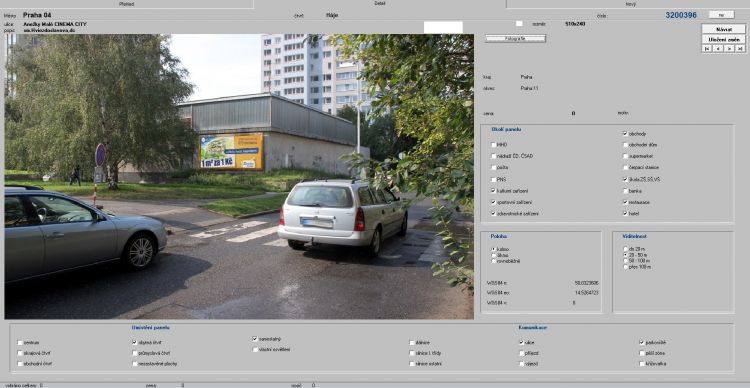Screen dimensions: 750x388
Task: Uncheck the ulice checkbox
Action: click(522, 343)
